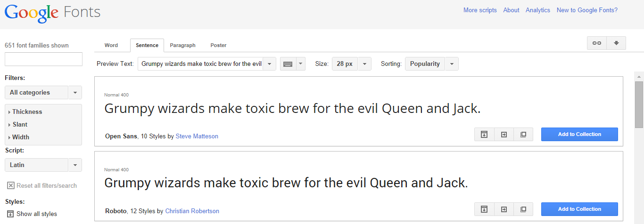Focus the font search input field

(x=43, y=59)
